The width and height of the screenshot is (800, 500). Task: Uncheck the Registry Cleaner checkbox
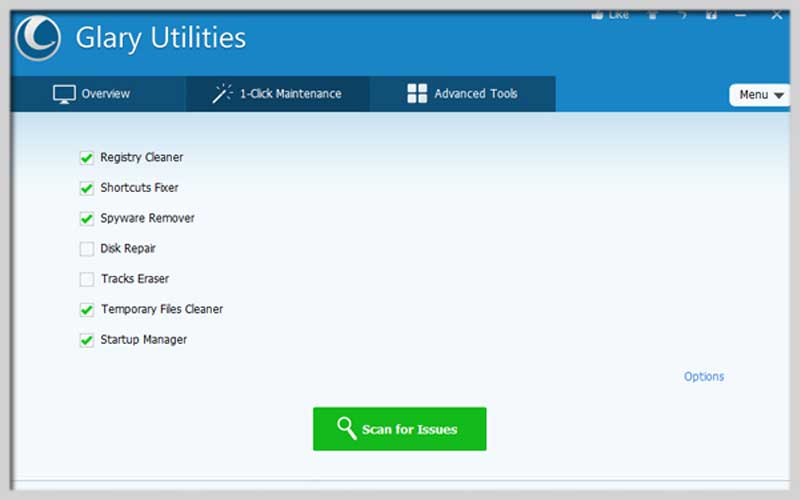tap(87, 158)
